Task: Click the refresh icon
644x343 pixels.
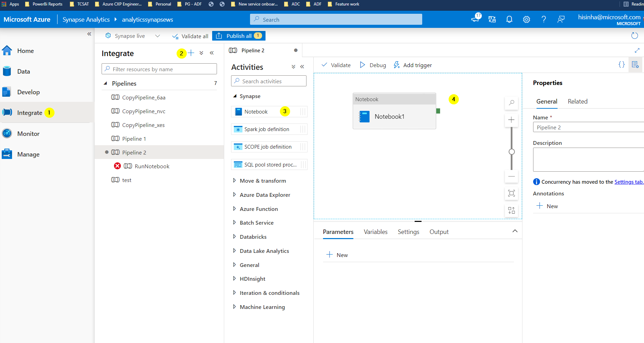Action: [x=635, y=35]
